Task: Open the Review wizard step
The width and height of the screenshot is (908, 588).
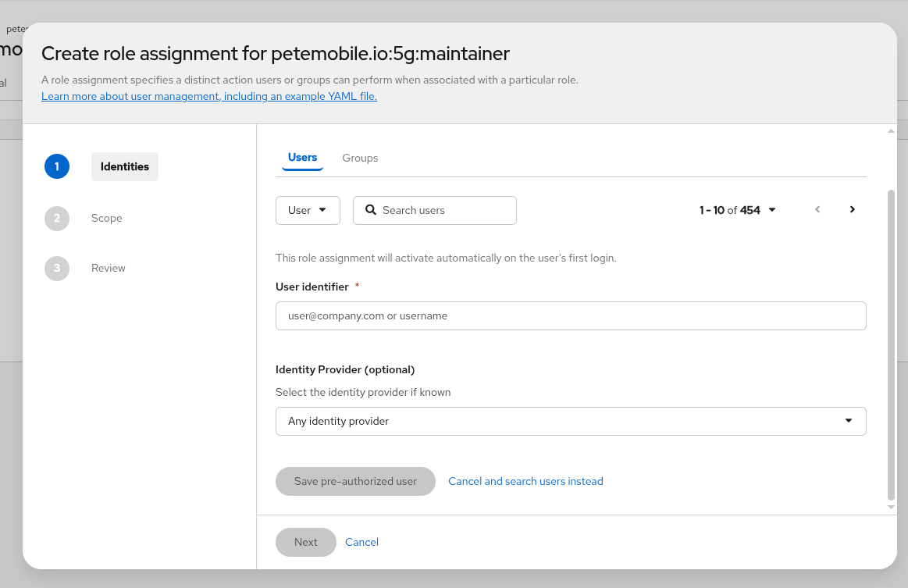Action: 109,268
